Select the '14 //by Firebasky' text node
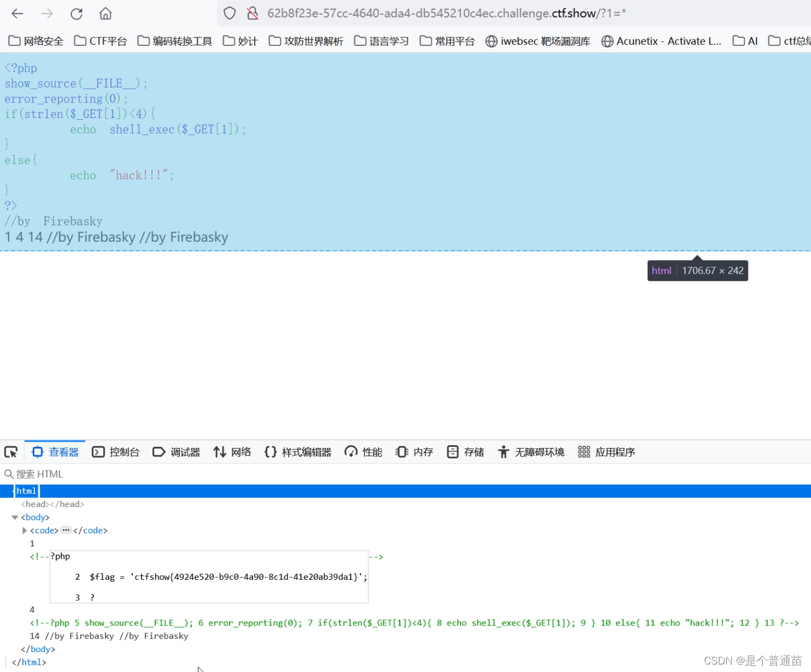 [109, 636]
